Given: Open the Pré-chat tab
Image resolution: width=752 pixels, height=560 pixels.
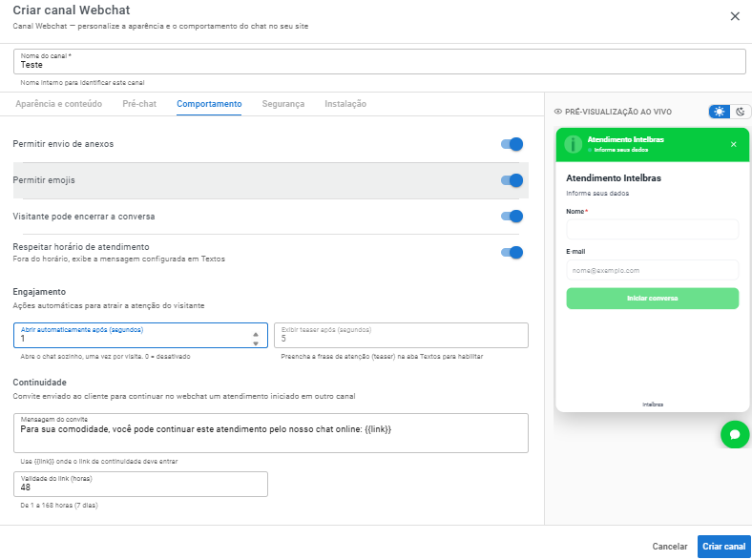Looking at the screenshot, I should coord(139,104).
